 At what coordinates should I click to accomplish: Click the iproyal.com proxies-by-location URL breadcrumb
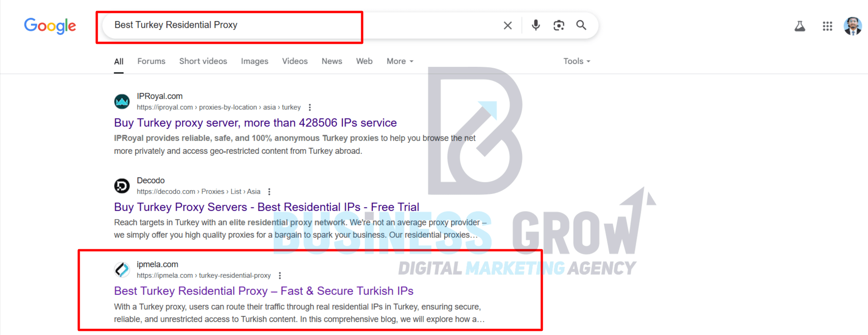point(219,107)
